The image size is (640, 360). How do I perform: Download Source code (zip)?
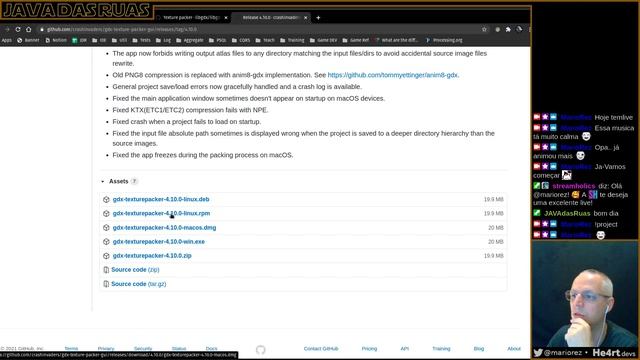pos(135,270)
